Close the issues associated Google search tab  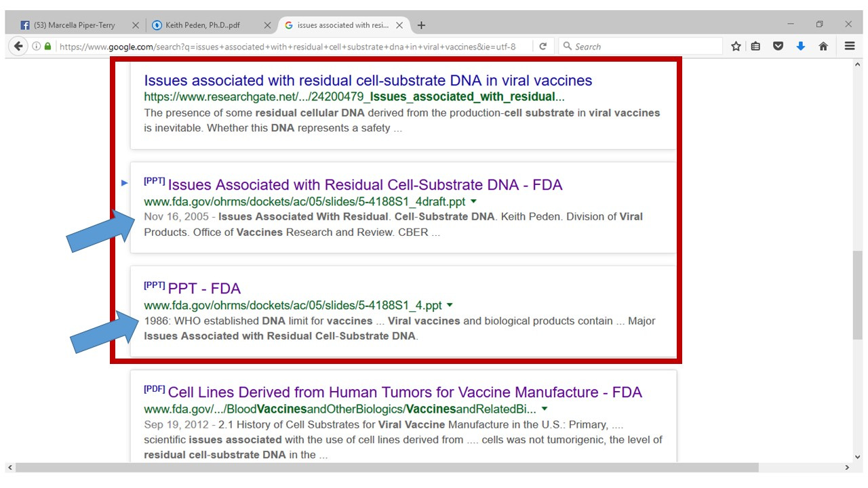pos(399,25)
